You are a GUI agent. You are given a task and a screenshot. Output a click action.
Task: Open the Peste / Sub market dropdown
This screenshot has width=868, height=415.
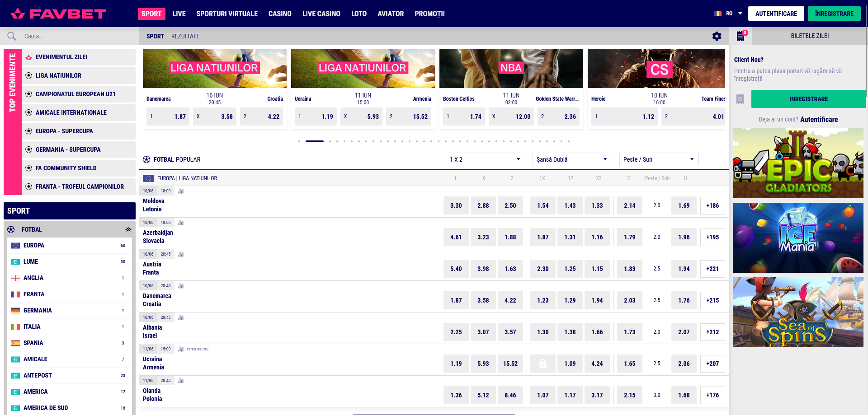pyautogui.click(x=659, y=159)
